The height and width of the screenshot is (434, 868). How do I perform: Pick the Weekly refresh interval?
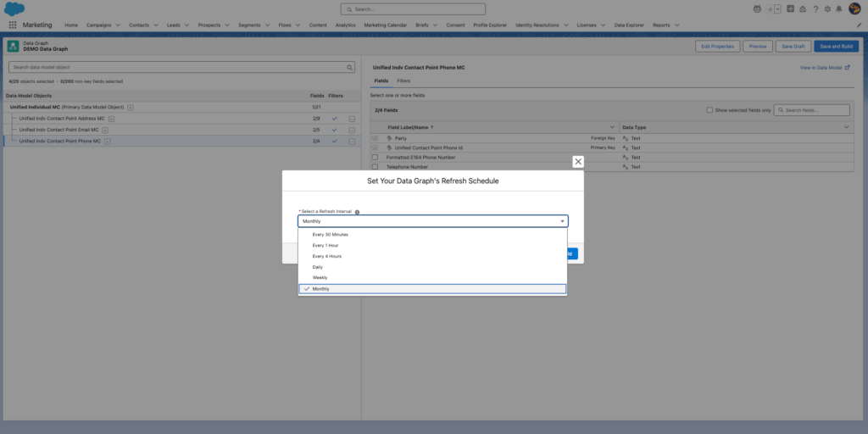coord(320,278)
